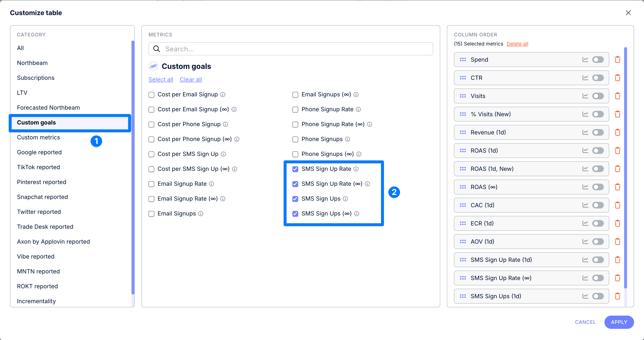Open Custom metrics category
This screenshot has width=644, height=340.
click(39, 138)
